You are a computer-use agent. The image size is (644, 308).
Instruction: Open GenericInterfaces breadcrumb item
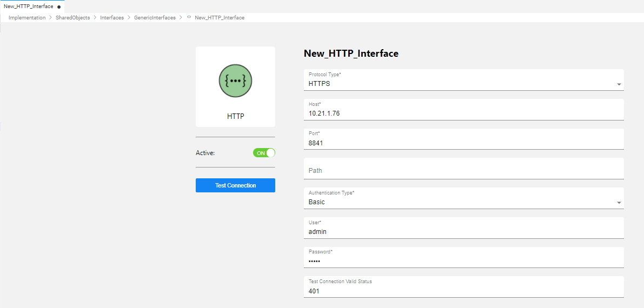pos(155,18)
